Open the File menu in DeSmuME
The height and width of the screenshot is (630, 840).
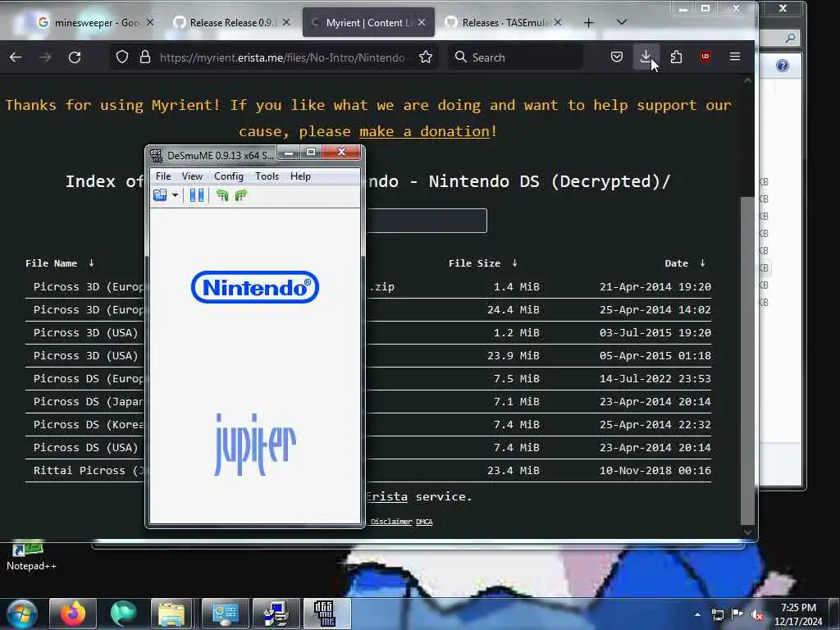click(x=163, y=176)
